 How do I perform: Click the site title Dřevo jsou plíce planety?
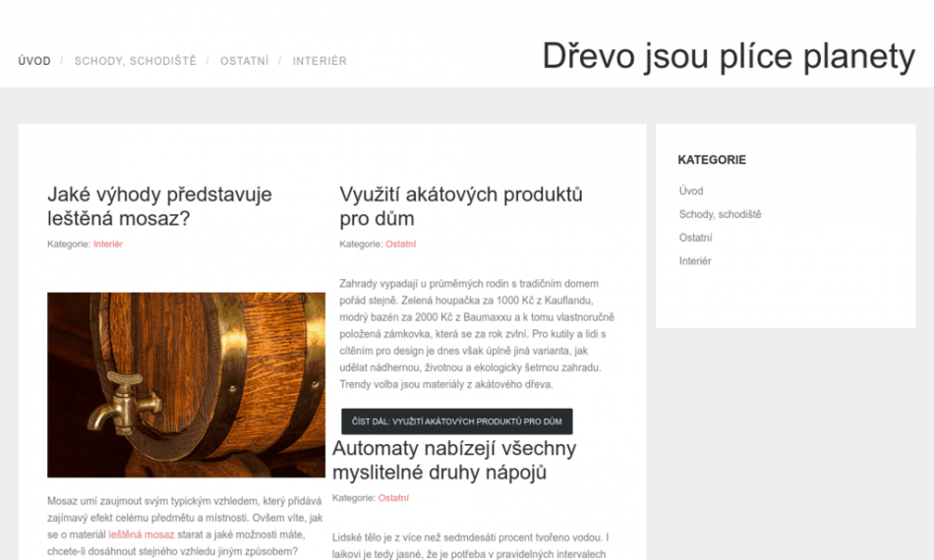click(x=729, y=57)
